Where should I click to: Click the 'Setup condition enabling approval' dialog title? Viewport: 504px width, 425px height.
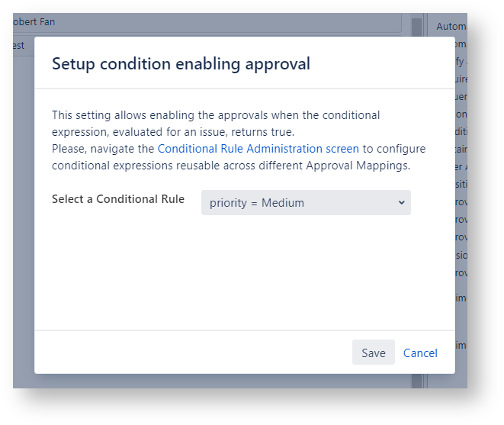tap(181, 64)
